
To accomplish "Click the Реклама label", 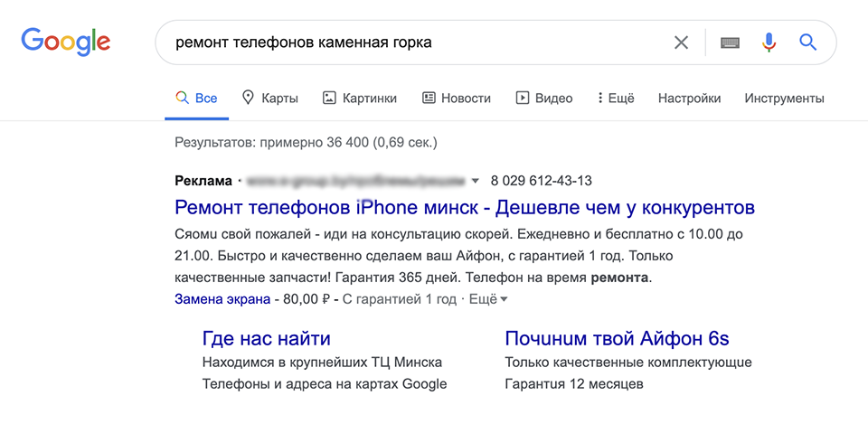I will tap(203, 181).
